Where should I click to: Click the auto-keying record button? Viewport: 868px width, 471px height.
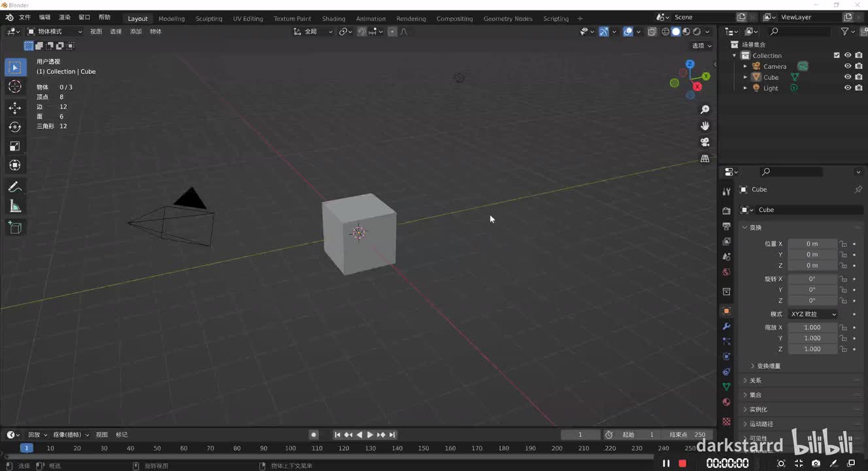(x=314, y=435)
